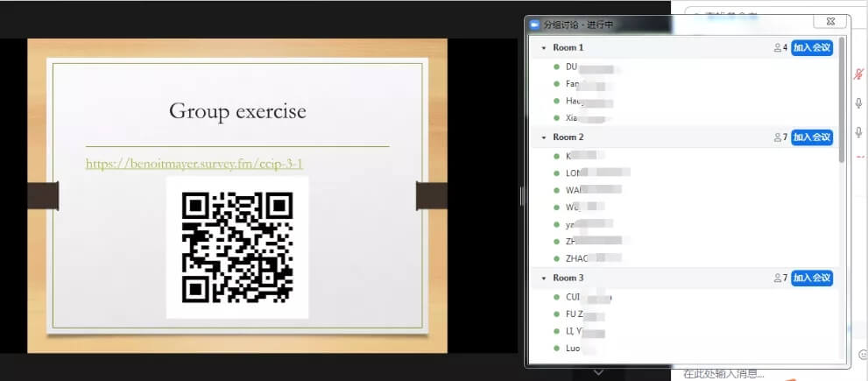Collapse the Room 3 list

(x=544, y=279)
